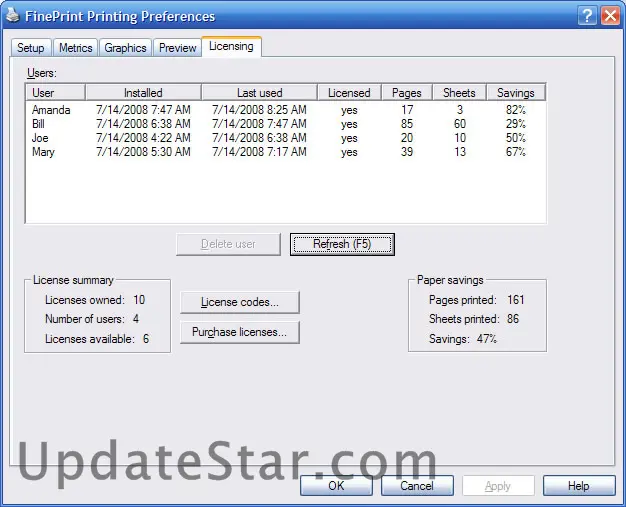Click Amanda's last used time 8:25 AM
626x507 pixels.
pos(286,110)
